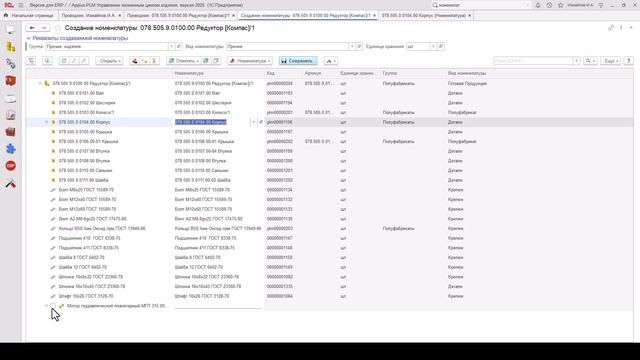Viewport: 640px width, 360px height.
Task: Go forward with the right arrow button
Action: (x=44, y=28)
